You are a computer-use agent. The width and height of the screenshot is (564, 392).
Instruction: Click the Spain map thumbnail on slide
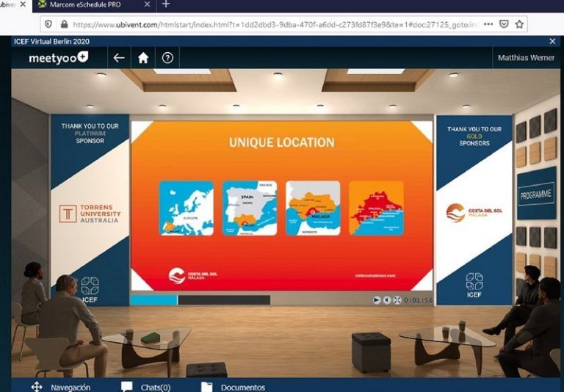click(250, 208)
